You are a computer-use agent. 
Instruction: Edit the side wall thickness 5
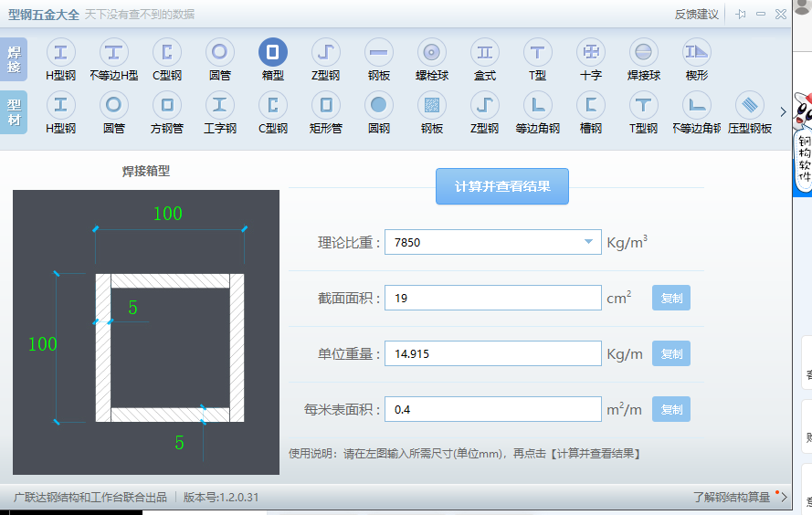133,308
